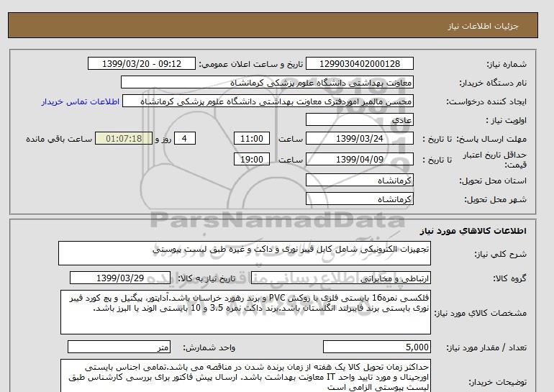Click the unit of measure field متر
Screen dimensions: 554x392
119,347
